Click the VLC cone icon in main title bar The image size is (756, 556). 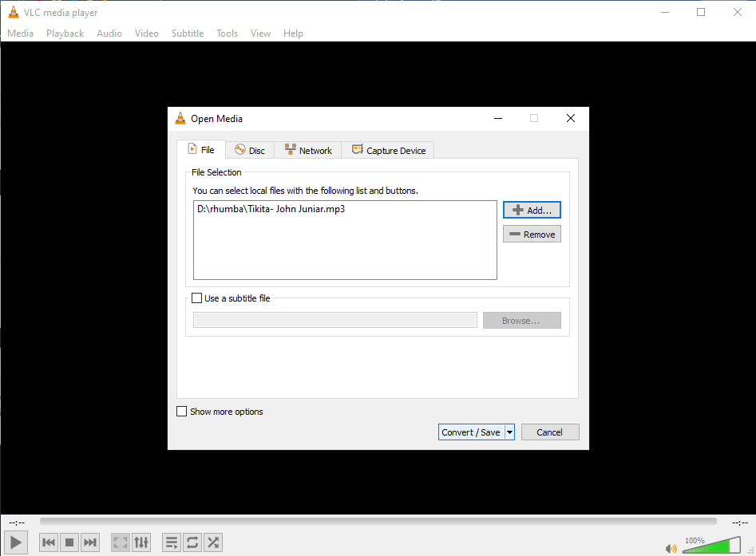pyautogui.click(x=14, y=12)
